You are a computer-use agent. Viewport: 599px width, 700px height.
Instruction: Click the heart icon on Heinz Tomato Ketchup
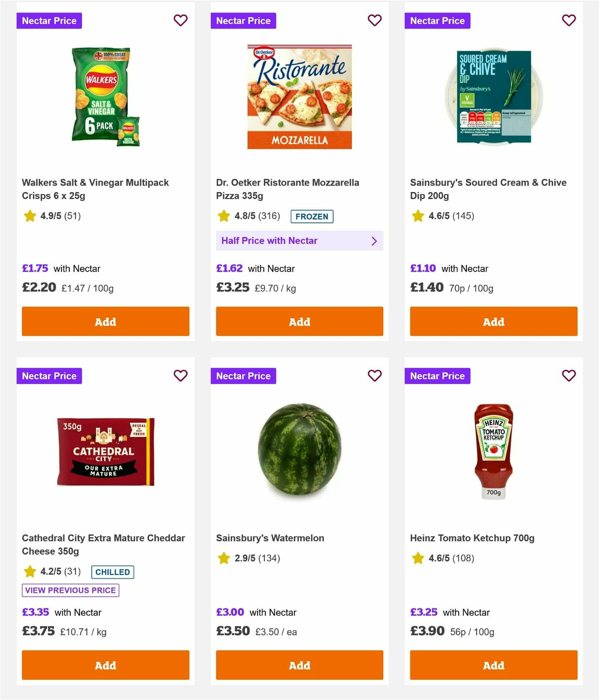(569, 376)
